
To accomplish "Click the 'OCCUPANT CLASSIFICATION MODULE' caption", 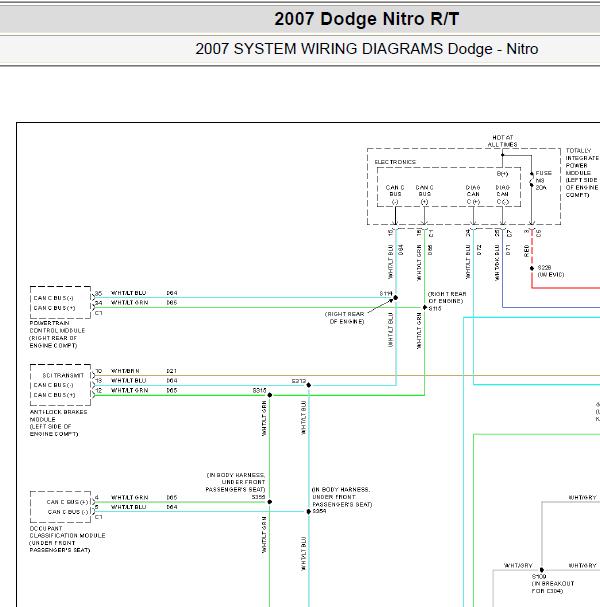I will pyautogui.click(x=67, y=539).
